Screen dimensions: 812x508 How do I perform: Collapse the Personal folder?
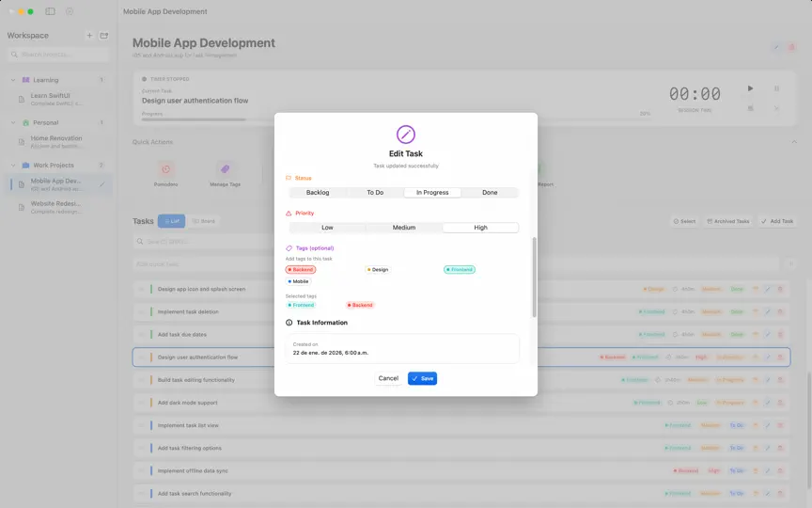click(x=13, y=123)
